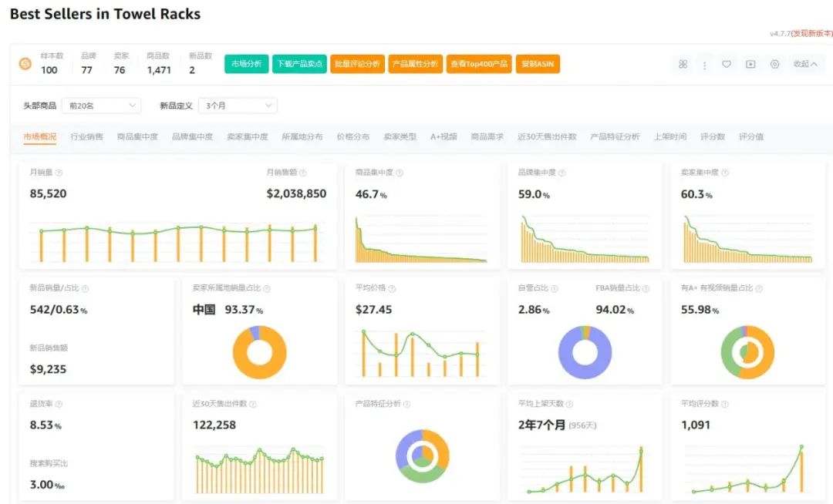Click the monthly sales bar-line chart
833x504 pixels.
point(178,243)
